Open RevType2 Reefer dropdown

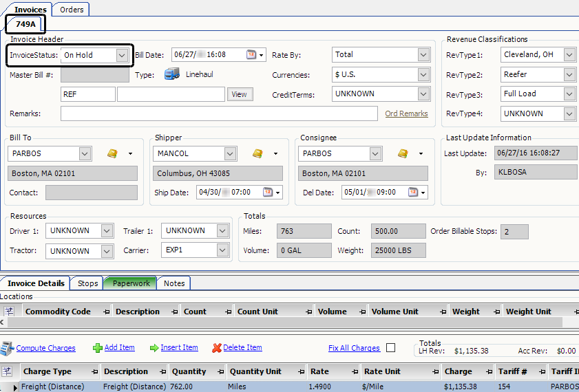click(569, 75)
